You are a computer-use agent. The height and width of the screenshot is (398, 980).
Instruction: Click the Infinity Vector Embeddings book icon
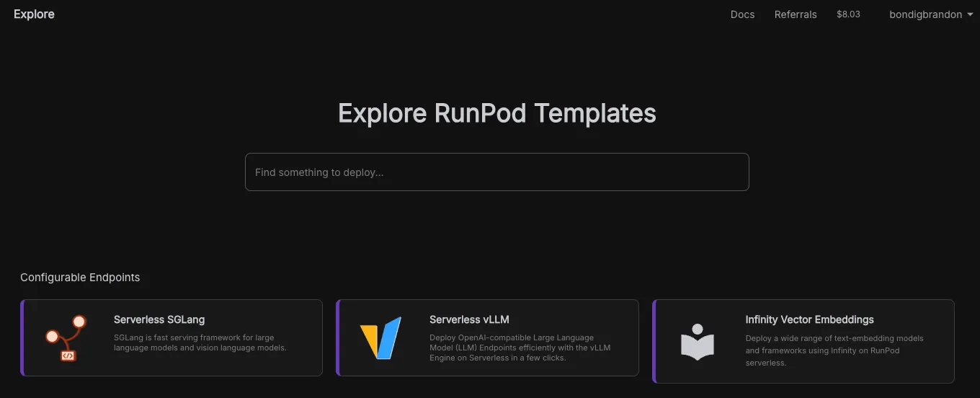[697, 342]
